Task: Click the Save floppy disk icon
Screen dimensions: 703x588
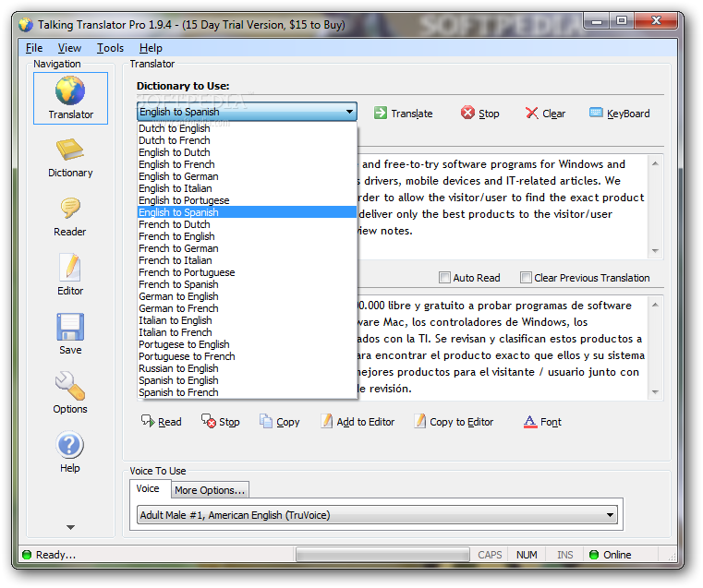Action: pyautogui.click(x=70, y=327)
